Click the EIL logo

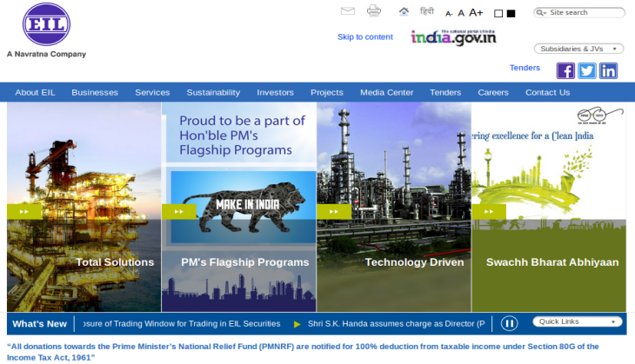point(46,23)
